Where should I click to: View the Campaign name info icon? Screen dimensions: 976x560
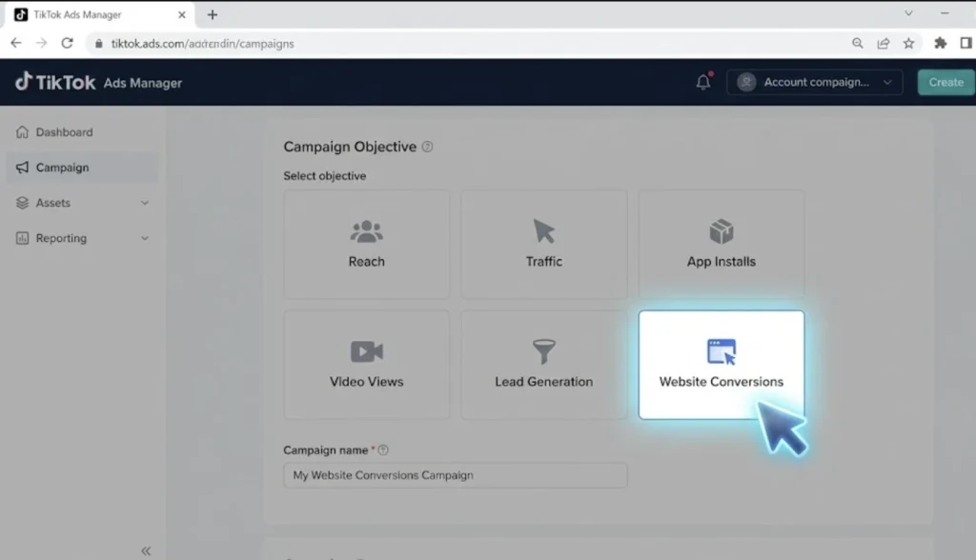(x=382, y=449)
